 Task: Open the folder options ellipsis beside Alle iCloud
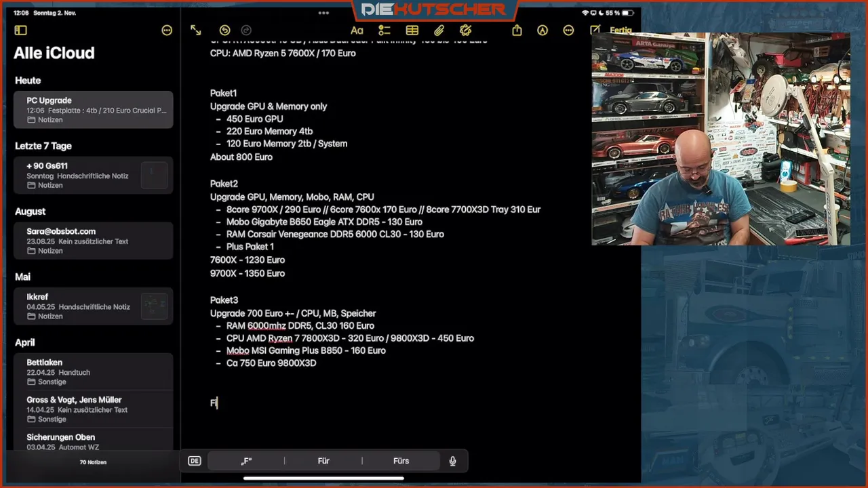point(167,30)
